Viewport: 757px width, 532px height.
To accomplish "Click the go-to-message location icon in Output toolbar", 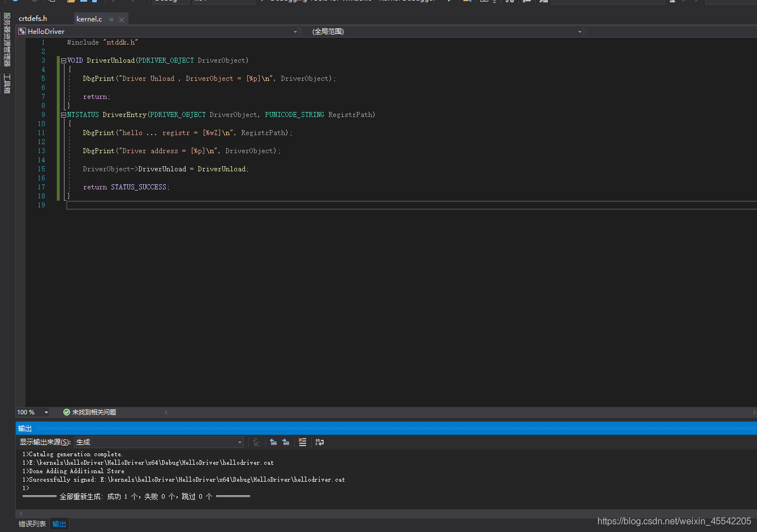I will click(256, 442).
